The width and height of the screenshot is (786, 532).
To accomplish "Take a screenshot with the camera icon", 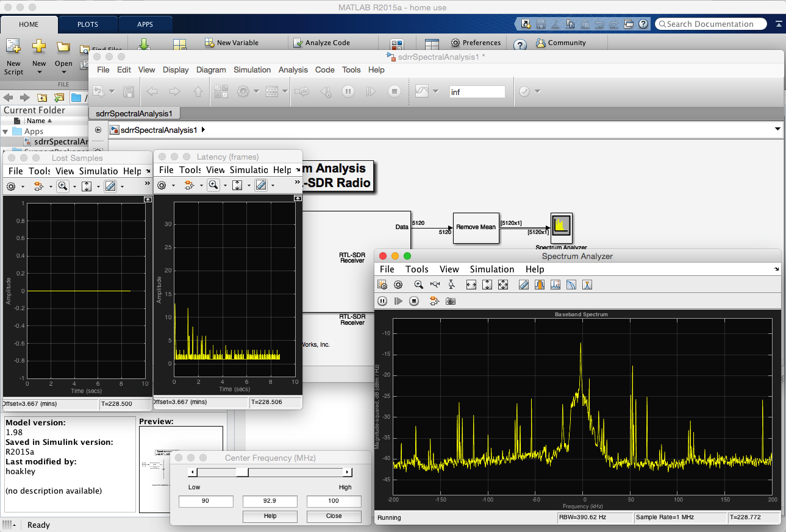I will 451,300.
